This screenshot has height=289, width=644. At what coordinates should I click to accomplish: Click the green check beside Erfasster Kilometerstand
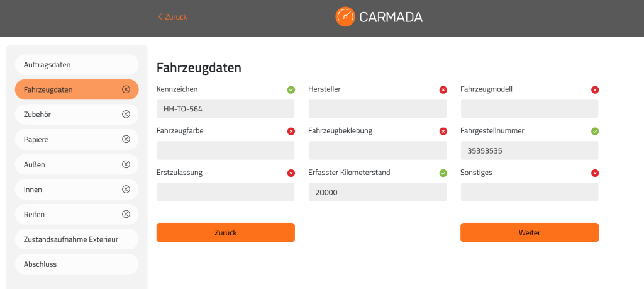(443, 173)
